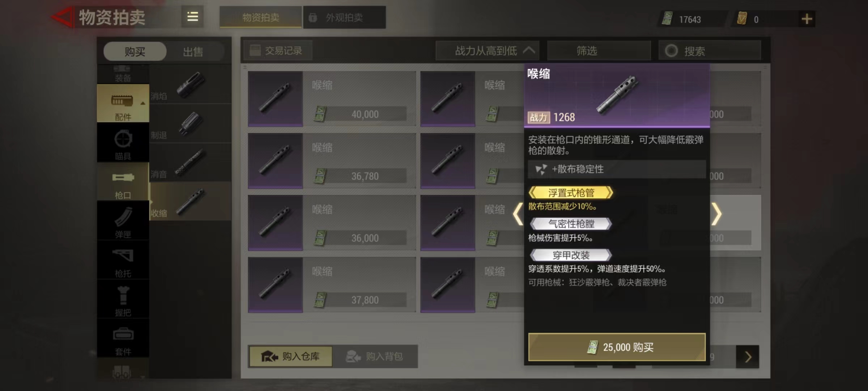Click the plus icon to add currency
The width and height of the screenshot is (868, 391).
click(x=807, y=19)
